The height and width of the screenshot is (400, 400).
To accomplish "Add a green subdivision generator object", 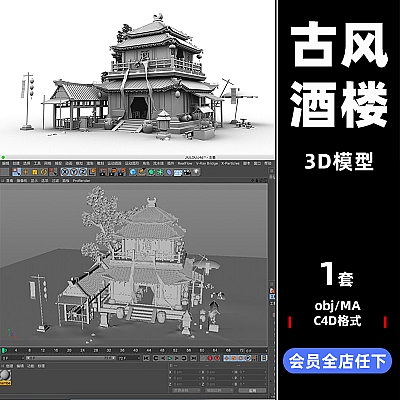I will (x=151, y=172).
